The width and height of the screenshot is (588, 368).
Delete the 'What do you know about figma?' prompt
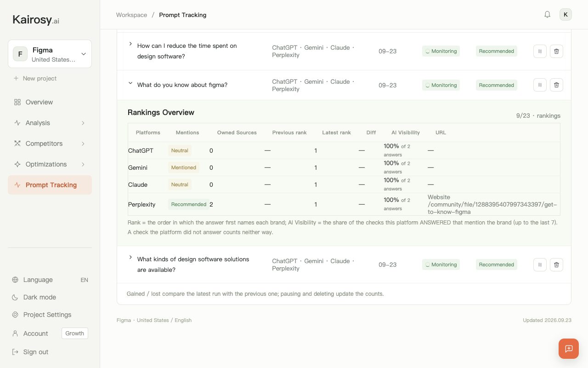[556, 85]
